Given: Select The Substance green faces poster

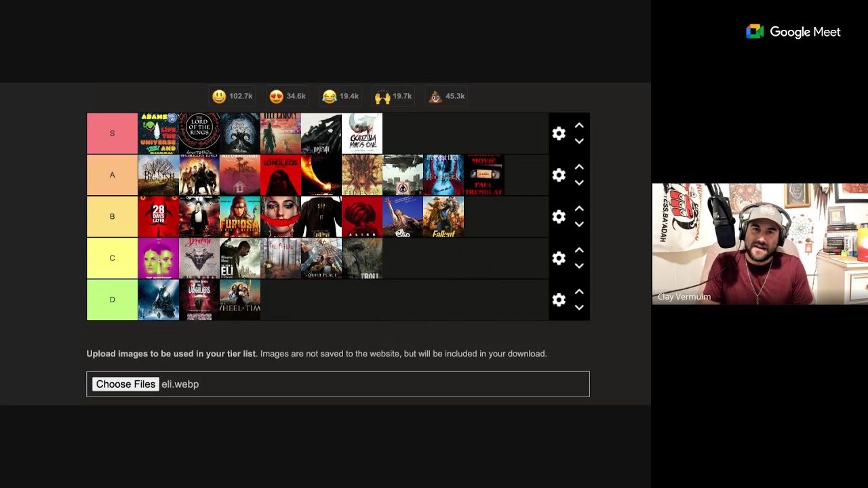Looking at the screenshot, I should click(x=159, y=258).
